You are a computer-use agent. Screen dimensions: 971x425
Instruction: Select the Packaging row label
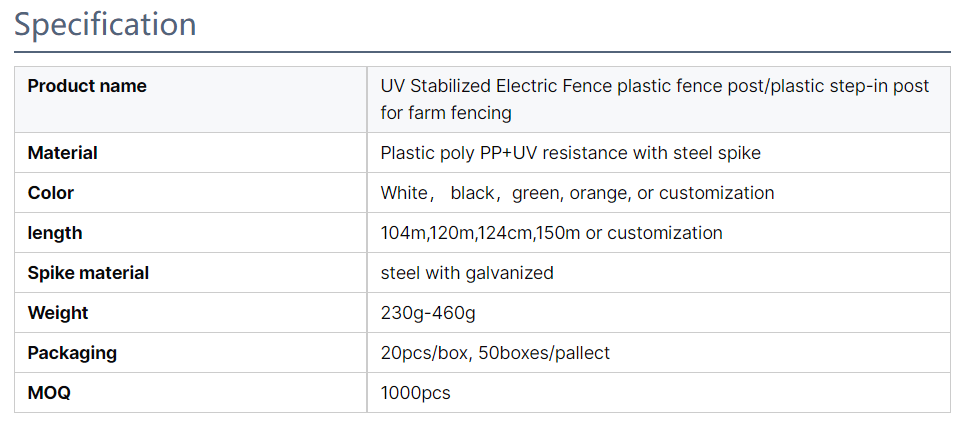(72, 353)
